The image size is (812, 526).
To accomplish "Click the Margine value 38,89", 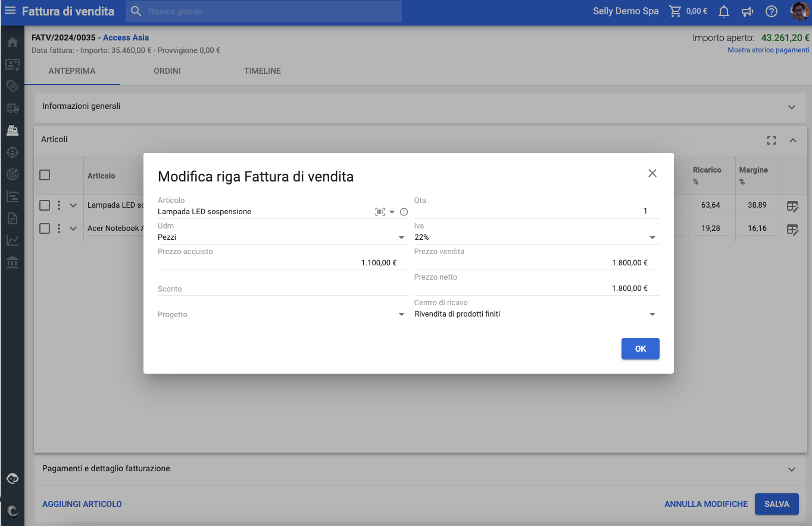I will [757, 205].
